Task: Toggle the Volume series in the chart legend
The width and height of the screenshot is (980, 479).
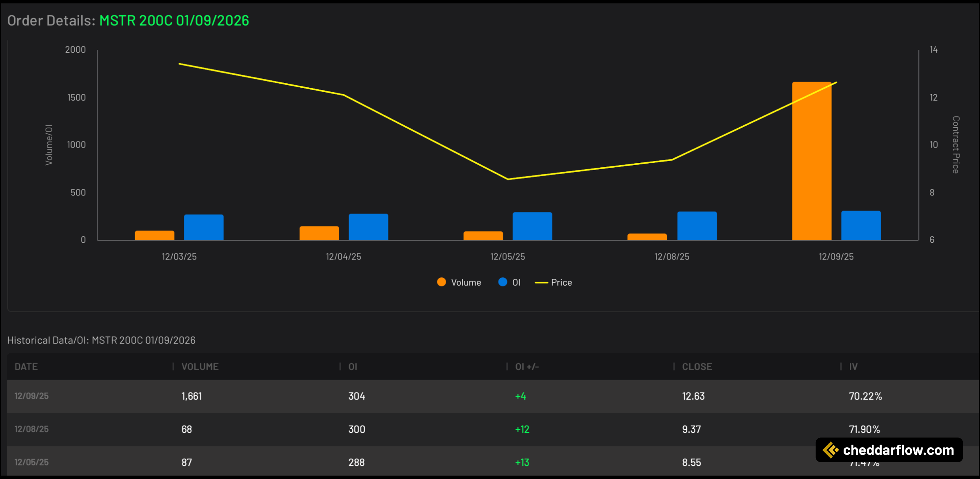Action: tap(459, 282)
